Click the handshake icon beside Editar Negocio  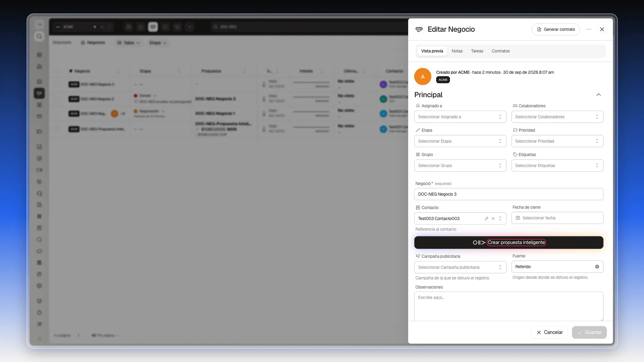[x=419, y=29]
